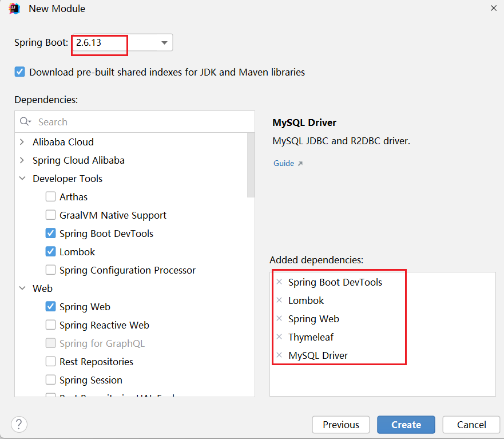Remove Spring Boot DevTools from added dependencies
Viewport: 504px width, 439px height.
click(x=279, y=282)
